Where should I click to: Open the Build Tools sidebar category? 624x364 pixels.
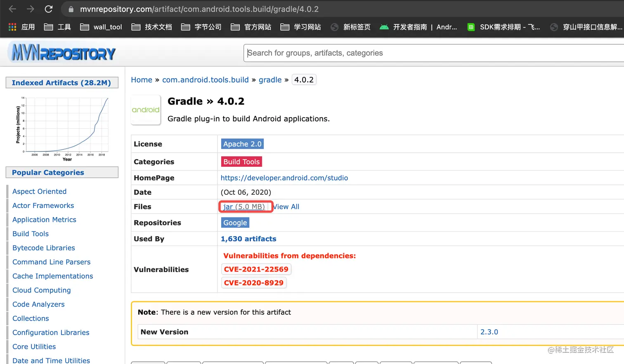[31, 234]
